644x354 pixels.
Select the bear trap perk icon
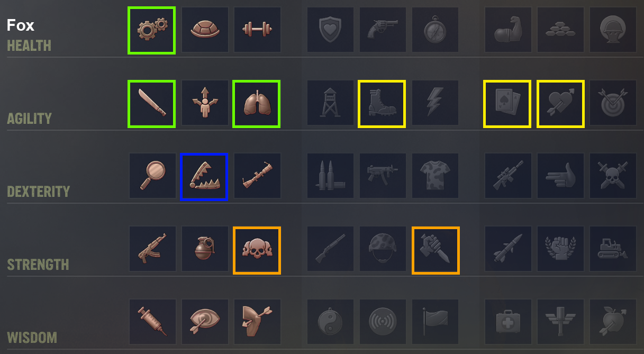point(204,177)
